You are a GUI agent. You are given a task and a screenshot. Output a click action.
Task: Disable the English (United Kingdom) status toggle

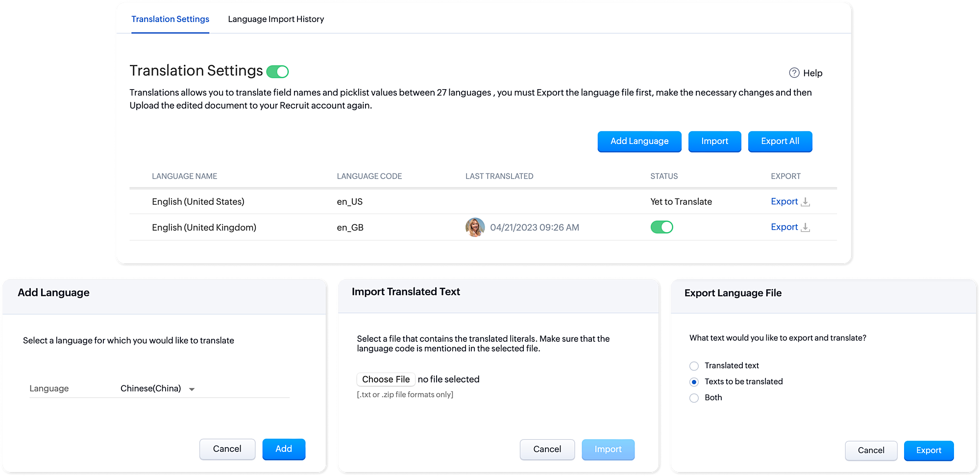click(661, 227)
